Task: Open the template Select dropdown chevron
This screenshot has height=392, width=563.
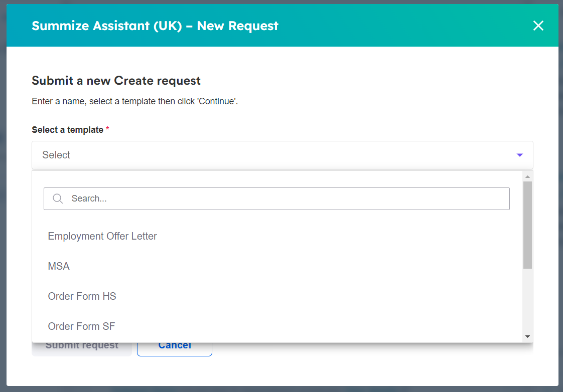Action: [x=520, y=155]
